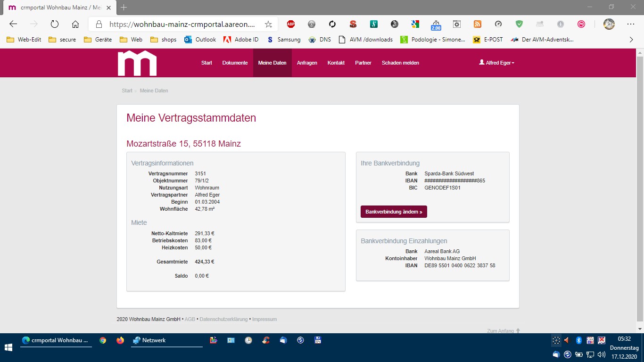Open the browser settings ellipsis menu

(x=631, y=24)
